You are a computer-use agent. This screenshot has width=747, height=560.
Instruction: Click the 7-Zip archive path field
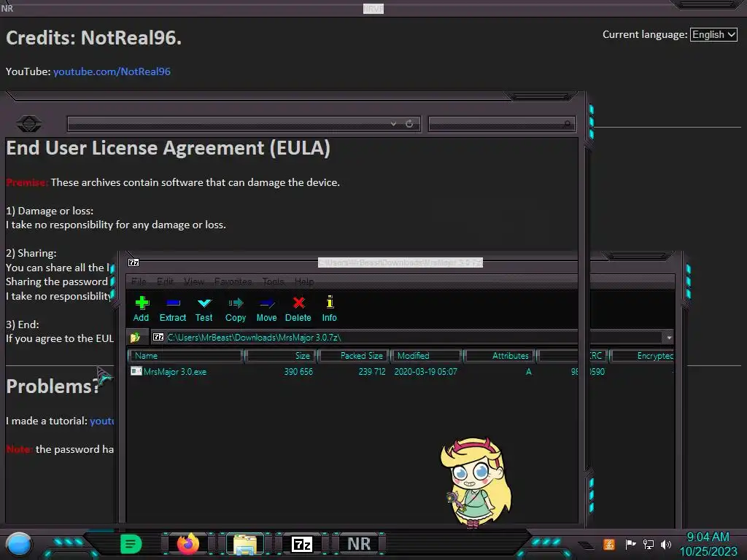(407, 337)
